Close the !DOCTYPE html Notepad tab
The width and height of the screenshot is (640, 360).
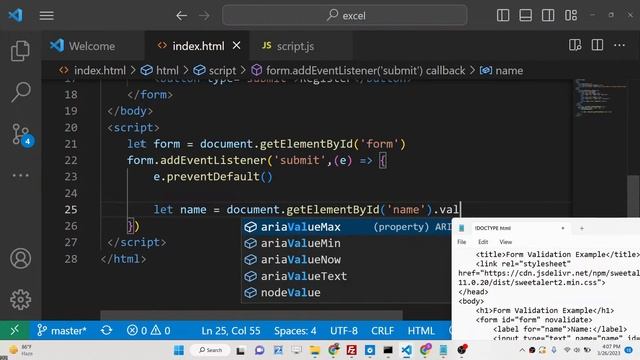(563, 228)
